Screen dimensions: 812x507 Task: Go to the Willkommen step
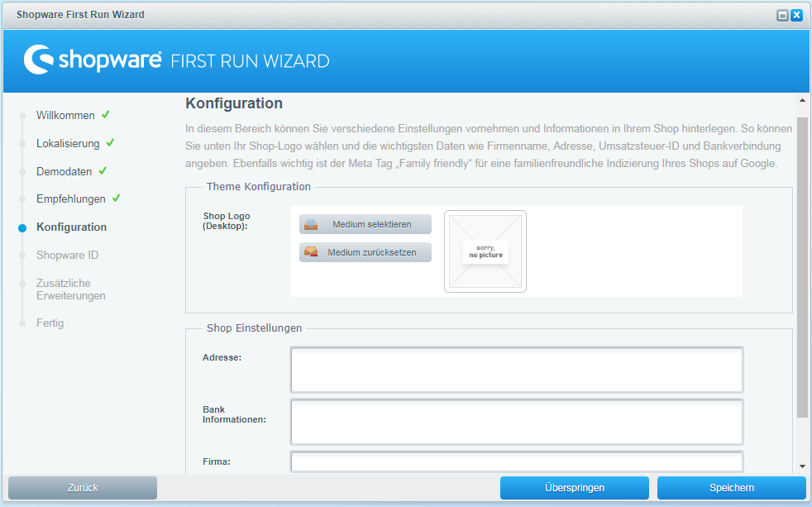(x=65, y=116)
